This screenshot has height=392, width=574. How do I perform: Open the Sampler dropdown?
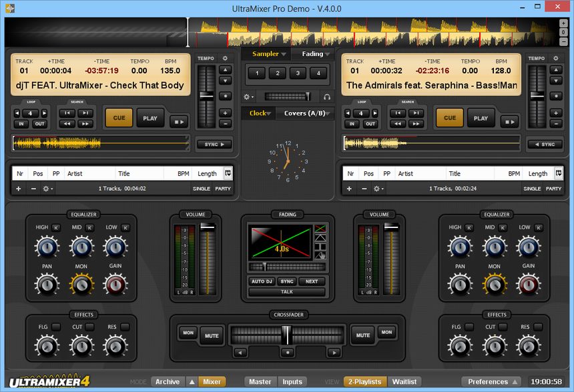click(269, 54)
